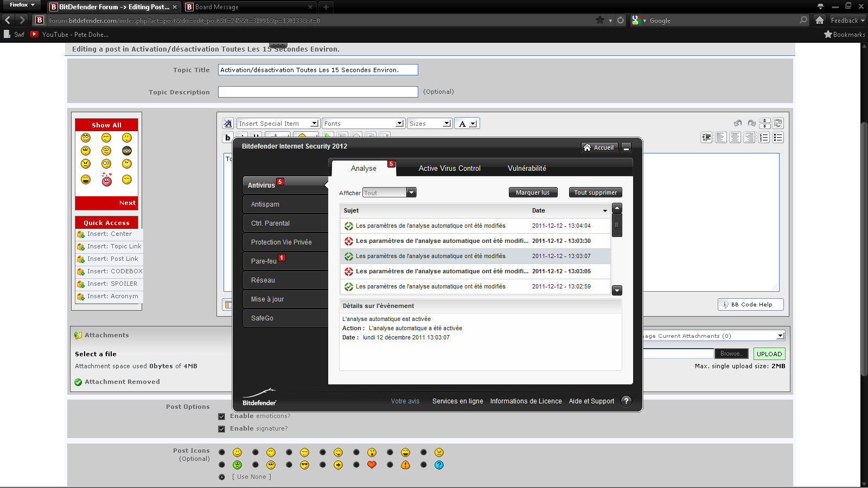Open the font color 'A' dropdown
Screen dimensions: 868x488
(467, 124)
